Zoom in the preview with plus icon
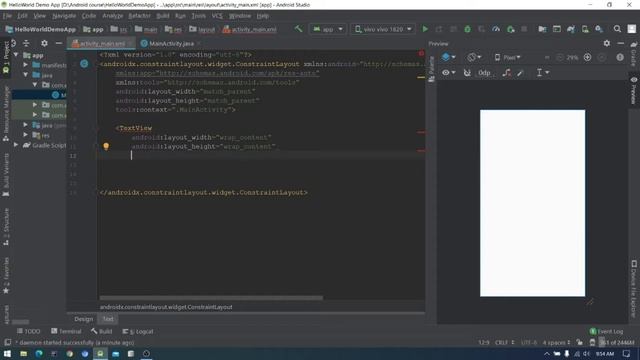The height and width of the screenshot is (360, 640). pos(587,58)
